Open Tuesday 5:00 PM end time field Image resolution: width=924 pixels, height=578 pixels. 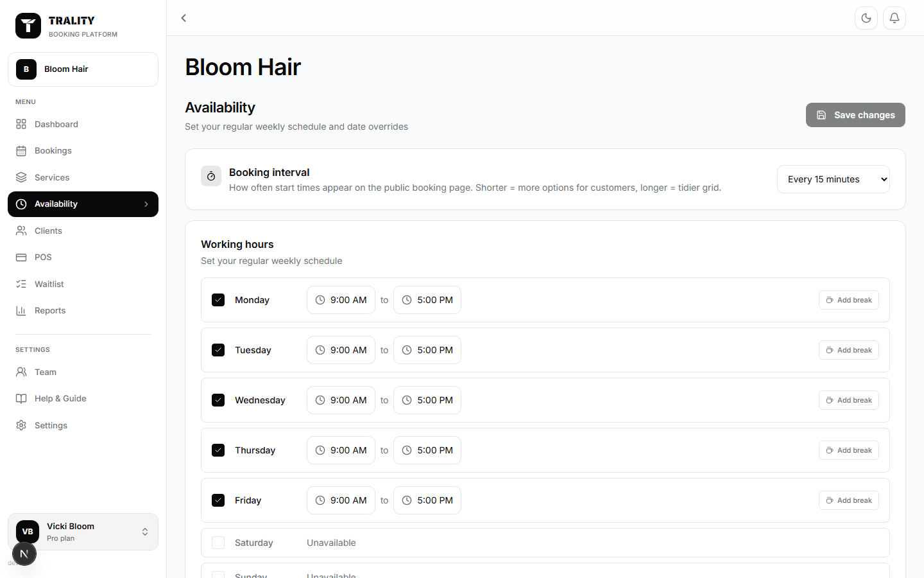427,350
